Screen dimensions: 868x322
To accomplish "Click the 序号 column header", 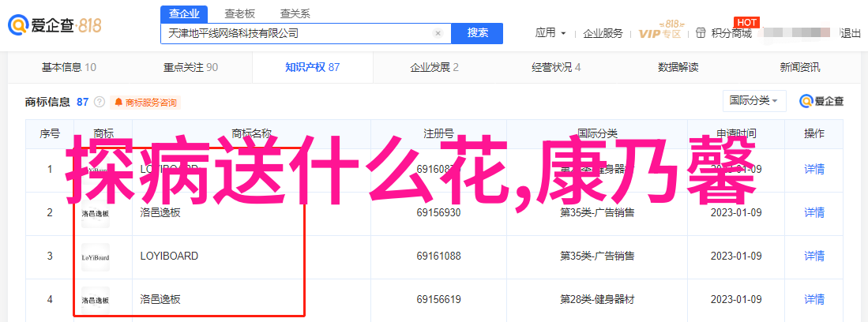I will 50,133.
